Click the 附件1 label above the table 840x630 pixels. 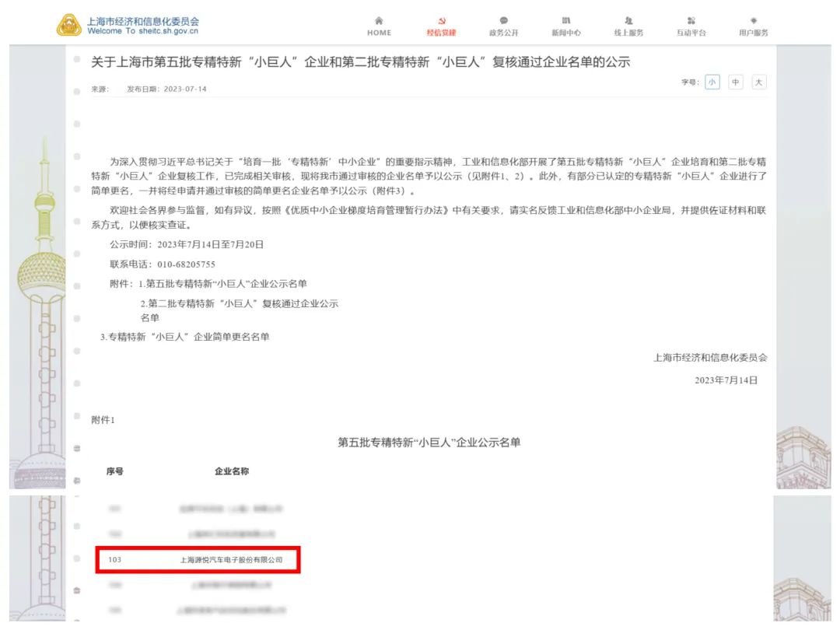pyautogui.click(x=103, y=420)
